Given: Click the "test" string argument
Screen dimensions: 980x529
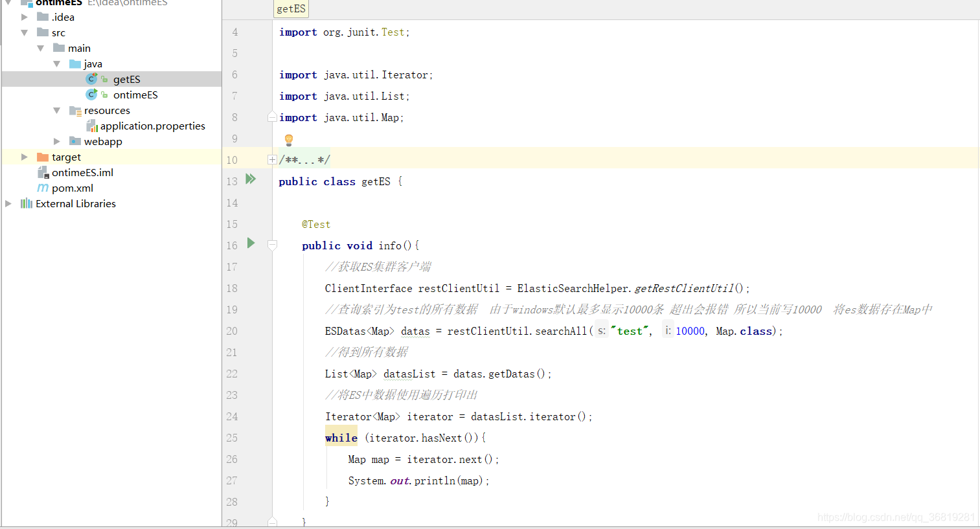Looking at the screenshot, I should pyautogui.click(x=630, y=331).
